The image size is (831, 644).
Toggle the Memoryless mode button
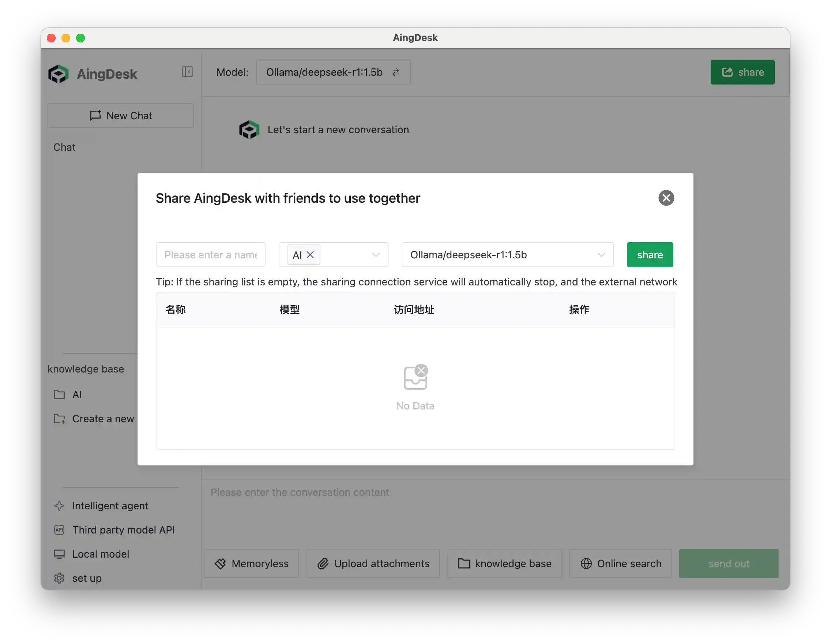click(x=252, y=564)
